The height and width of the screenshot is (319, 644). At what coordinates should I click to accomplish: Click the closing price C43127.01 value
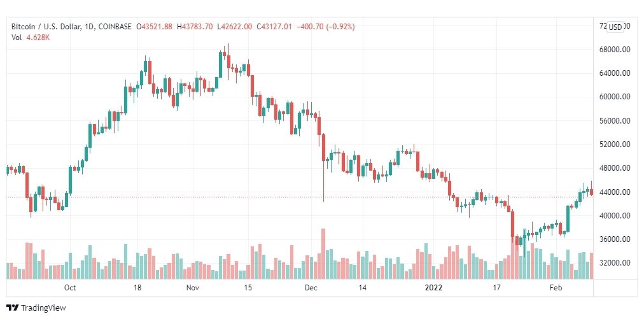[x=274, y=27]
